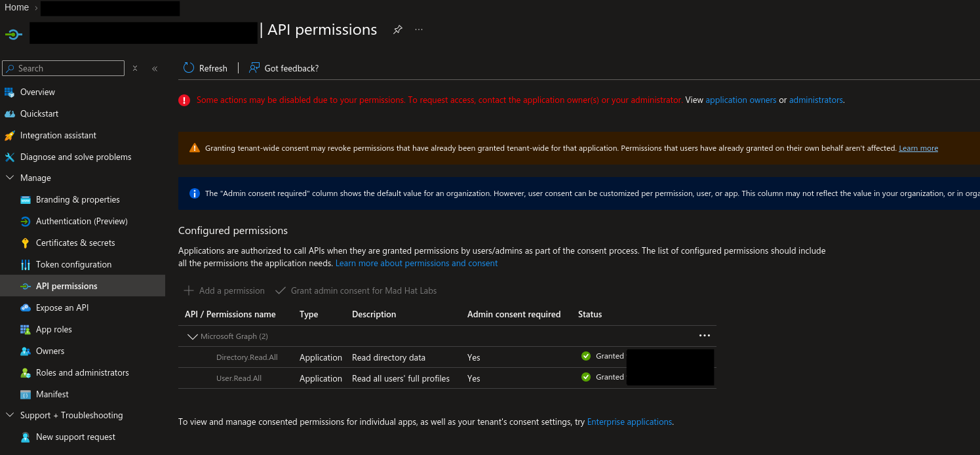980x455 pixels.
Task: Click the API permissions sidebar icon
Action: click(26, 286)
